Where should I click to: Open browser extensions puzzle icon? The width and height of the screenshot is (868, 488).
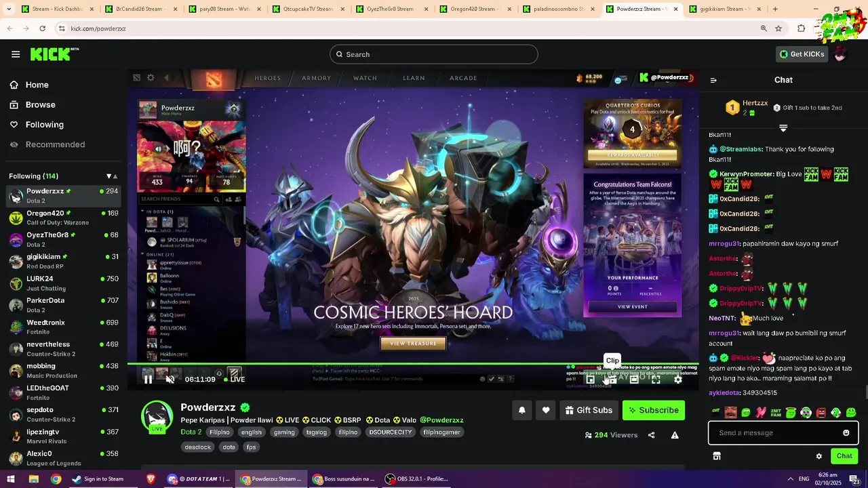[x=801, y=28]
